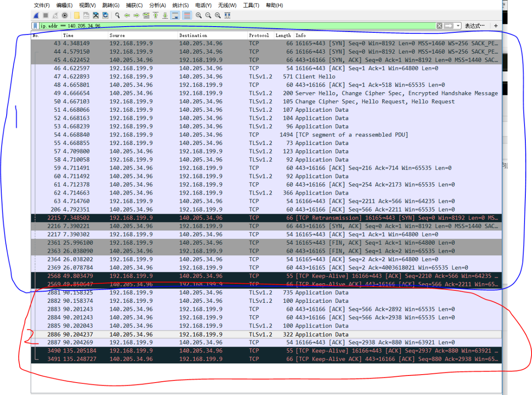Reload the capture file icon
532x395 pixels.
(105, 16)
